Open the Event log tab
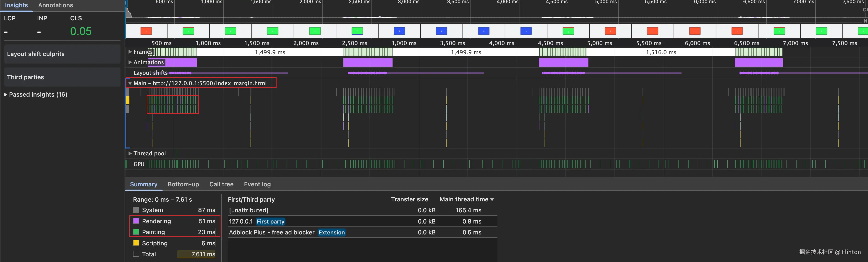 (x=257, y=184)
